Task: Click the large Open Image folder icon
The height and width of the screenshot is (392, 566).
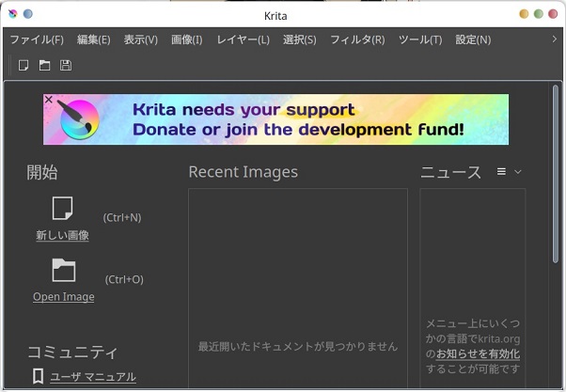Action: [63, 271]
